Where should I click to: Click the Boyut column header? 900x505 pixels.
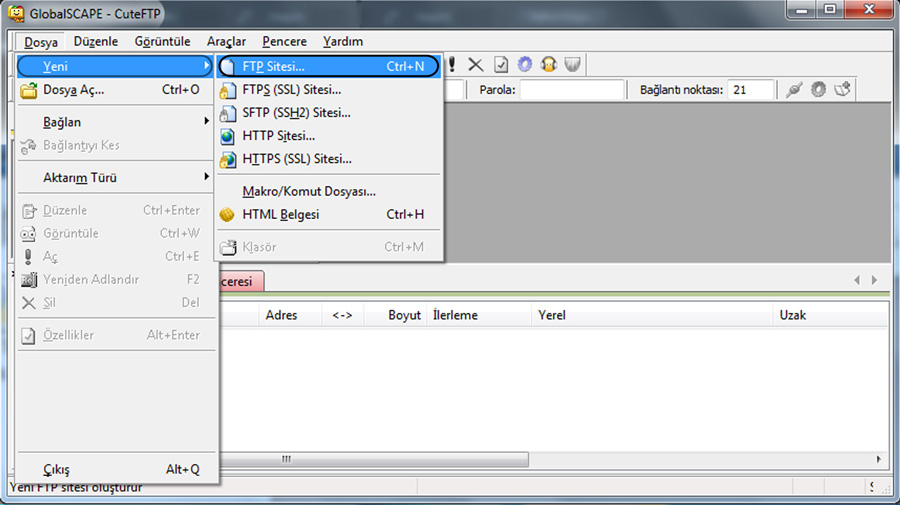(395, 315)
